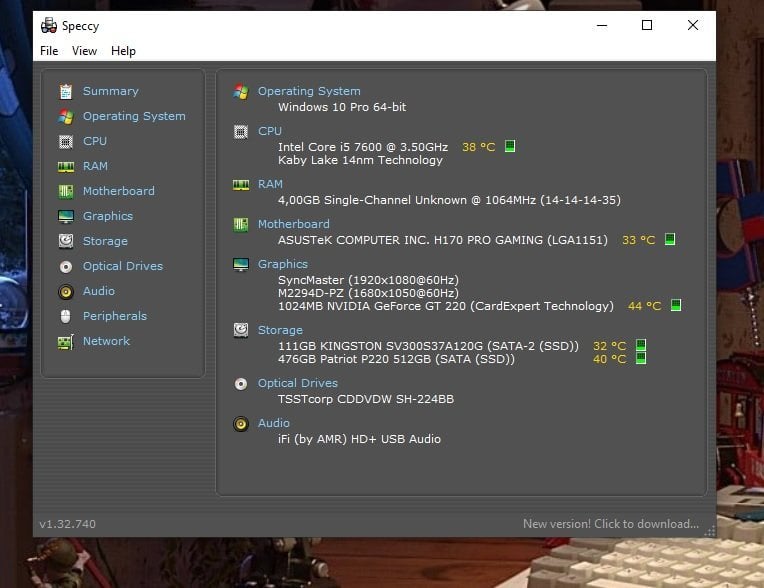Switch to the RAM section in sidebar
The height and width of the screenshot is (588, 764).
click(x=95, y=166)
